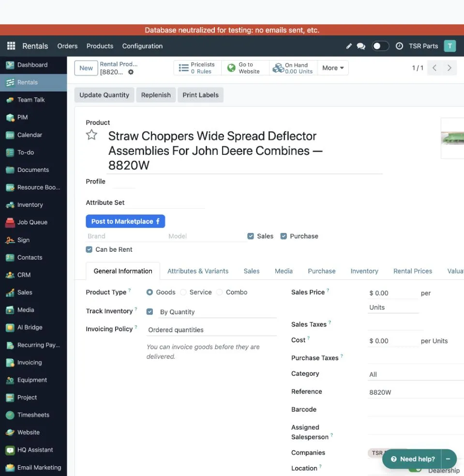464x476 pixels.
Task: Click the Replenish button
Action: 156,95
